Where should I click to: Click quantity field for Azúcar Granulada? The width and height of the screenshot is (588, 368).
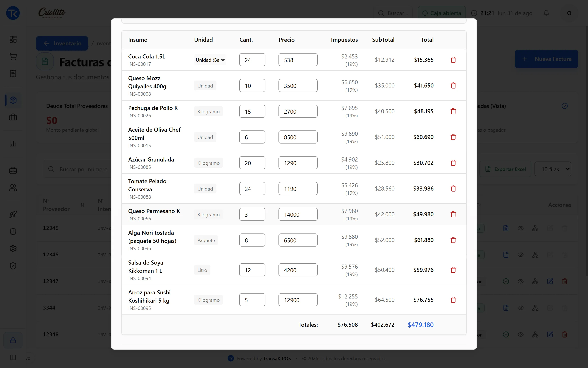pyautogui.click(x=252, y=163)
